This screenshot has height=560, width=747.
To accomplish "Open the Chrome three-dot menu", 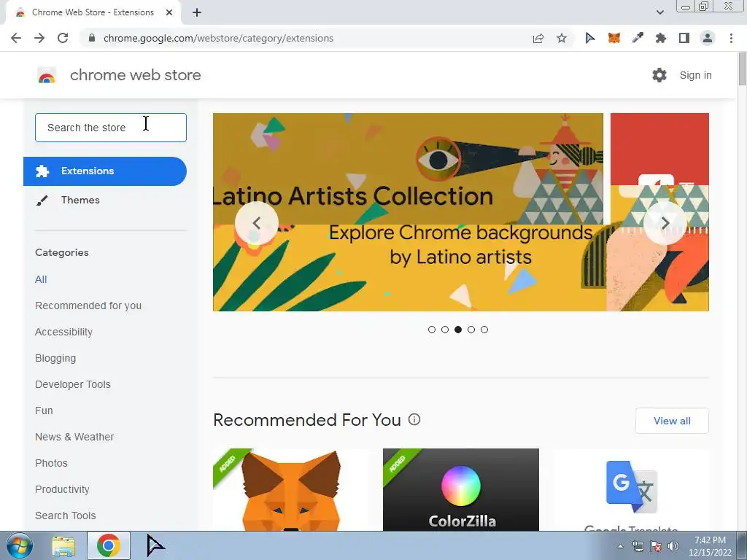I will (731, 38).
